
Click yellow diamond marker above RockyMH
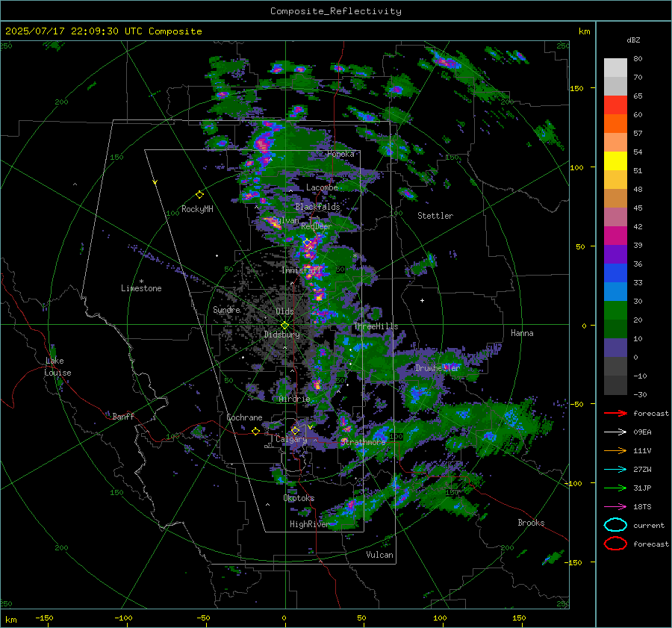pyautogui.click(x=199, y=195)
